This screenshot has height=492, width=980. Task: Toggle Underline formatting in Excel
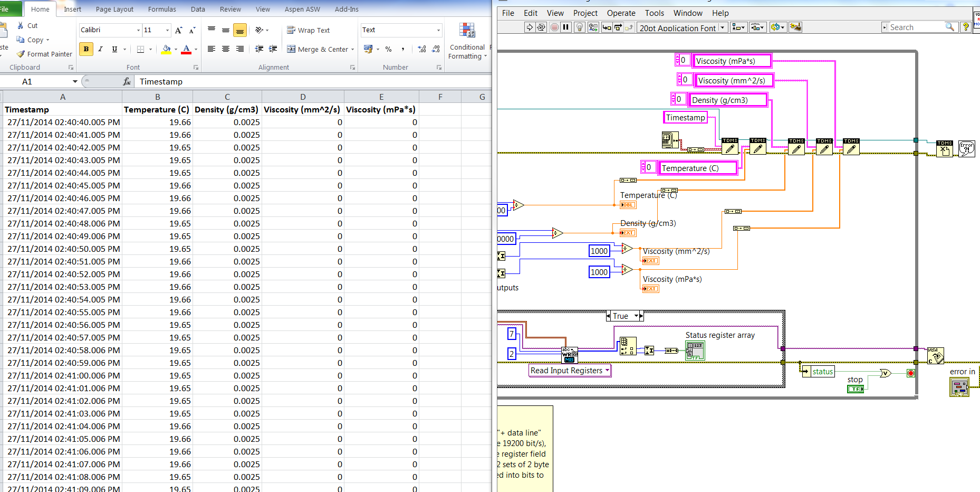pos(114,49)
